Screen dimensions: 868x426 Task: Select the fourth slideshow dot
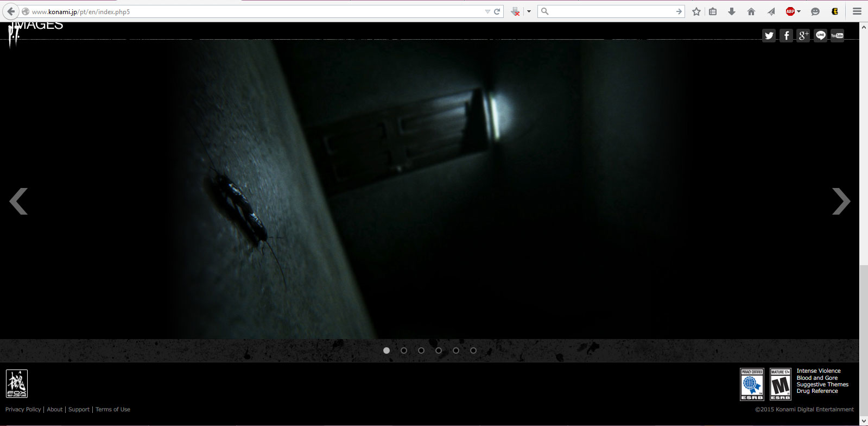click(439, 350)
